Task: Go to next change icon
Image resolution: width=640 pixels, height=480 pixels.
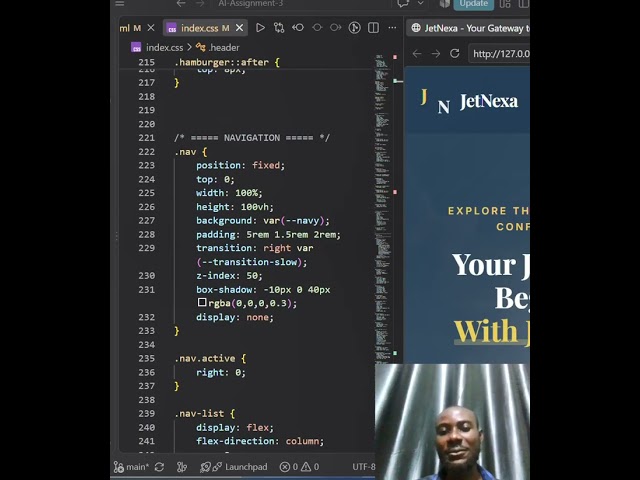Action: 336,28
